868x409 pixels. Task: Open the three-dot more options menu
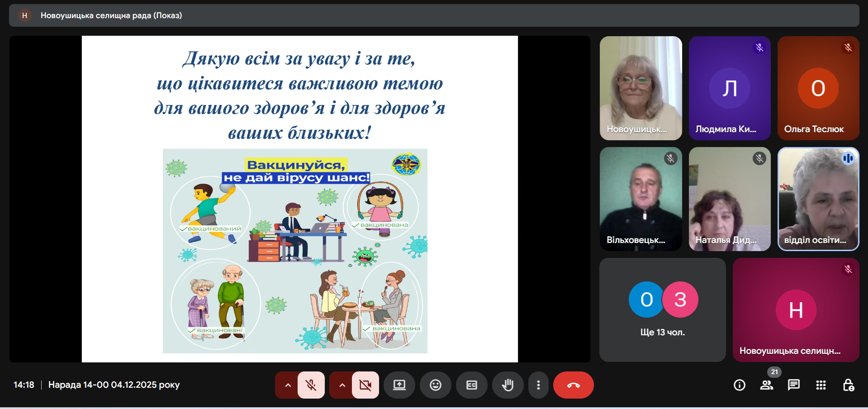[538, 385]
